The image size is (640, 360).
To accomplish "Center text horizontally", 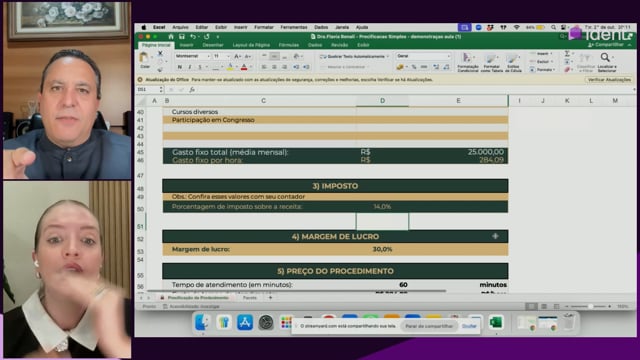I will [274, 67].
